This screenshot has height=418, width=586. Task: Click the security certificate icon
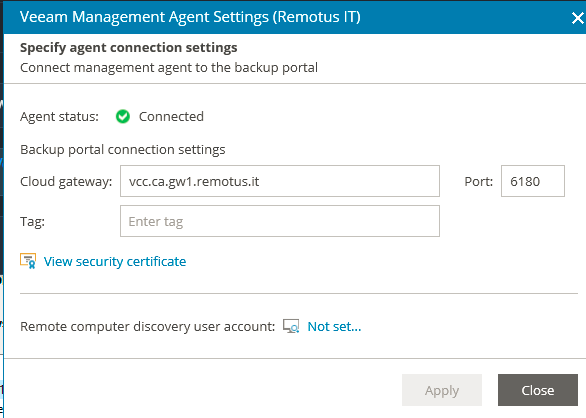(28, 261)
